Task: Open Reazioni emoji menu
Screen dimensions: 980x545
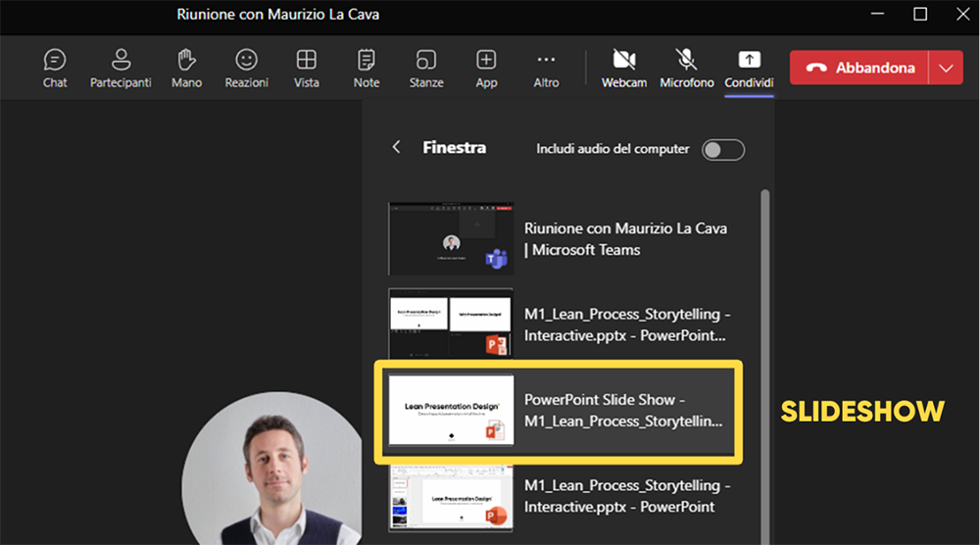Action: click(x=246, y=68)
